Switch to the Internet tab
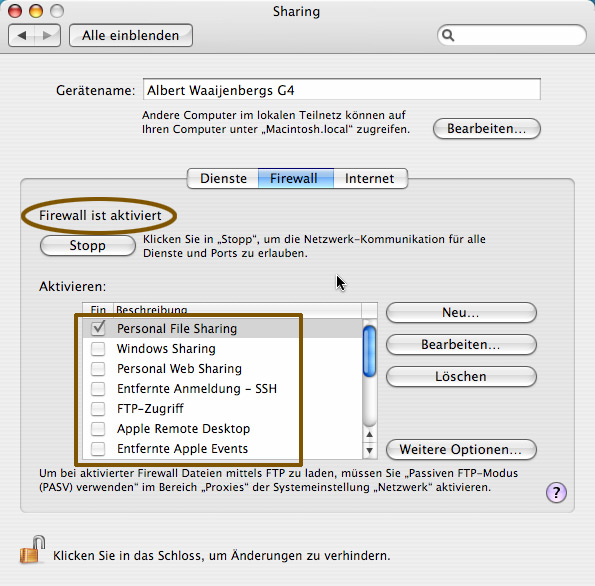The image size is (595, 586). point(370,178)
